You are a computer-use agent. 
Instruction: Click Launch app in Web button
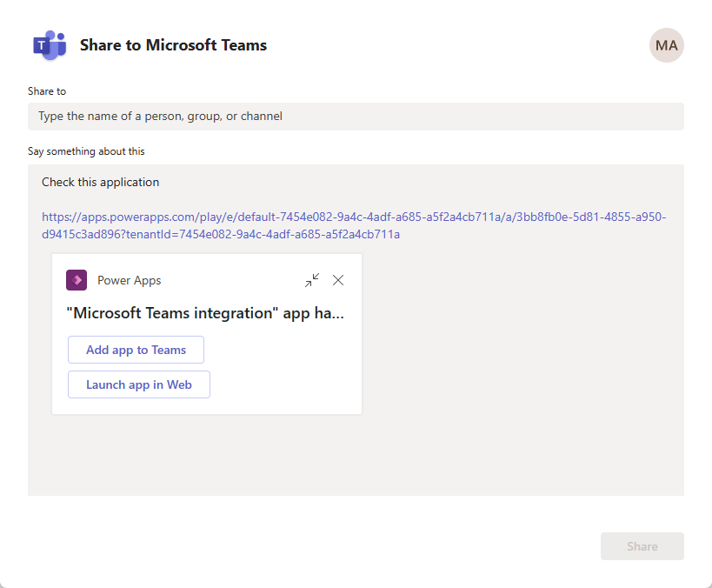coord(139,384)
